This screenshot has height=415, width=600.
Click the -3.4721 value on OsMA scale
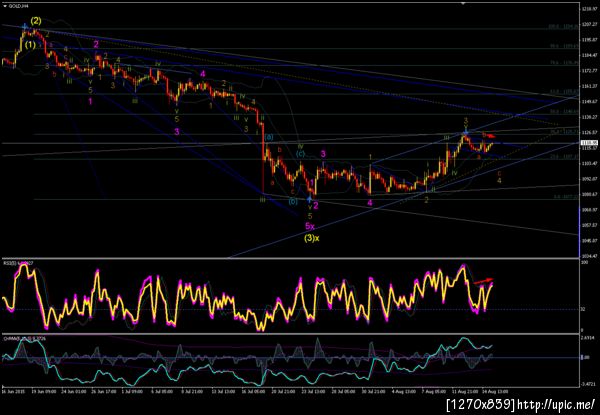tap(587, 384)
